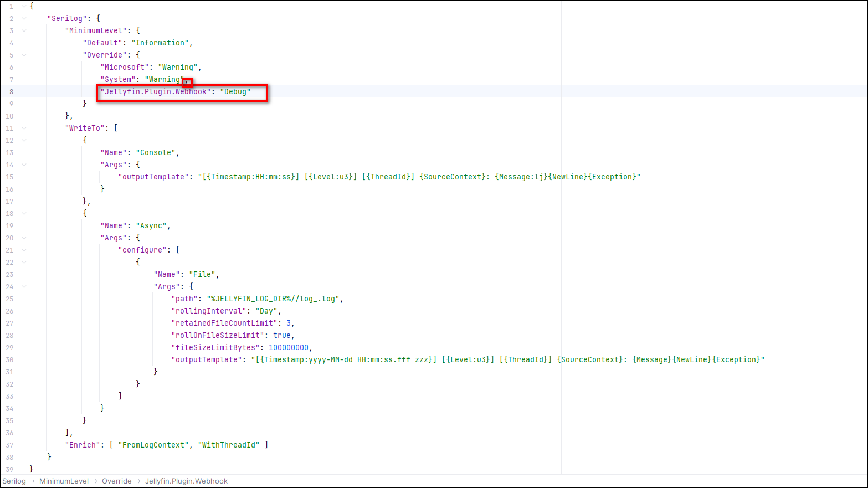Viewport: 868px width, 488px height.
Task: Place cursor in the "Debug" value
Action: tap(235, 91)
